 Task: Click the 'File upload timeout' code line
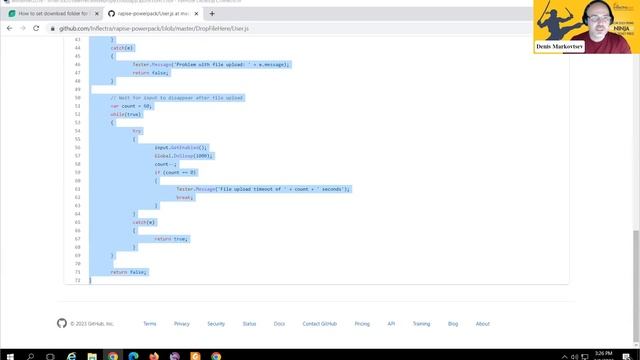[263, 189]
